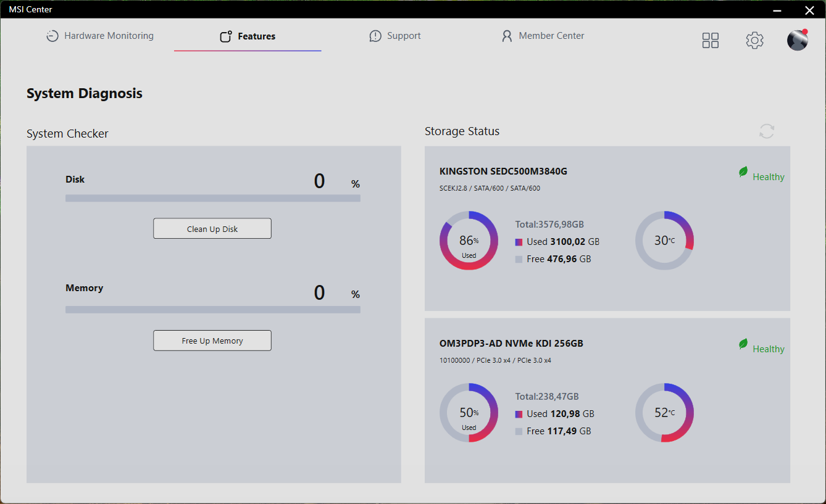Click the user profile avatar

pyautogui.click(x=798, y=40)
